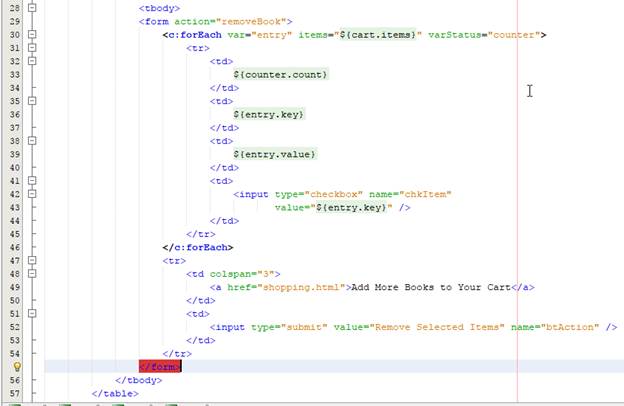Click the </td> closing tag on line 44
The image size is (624, 406).
pos(224,221)
